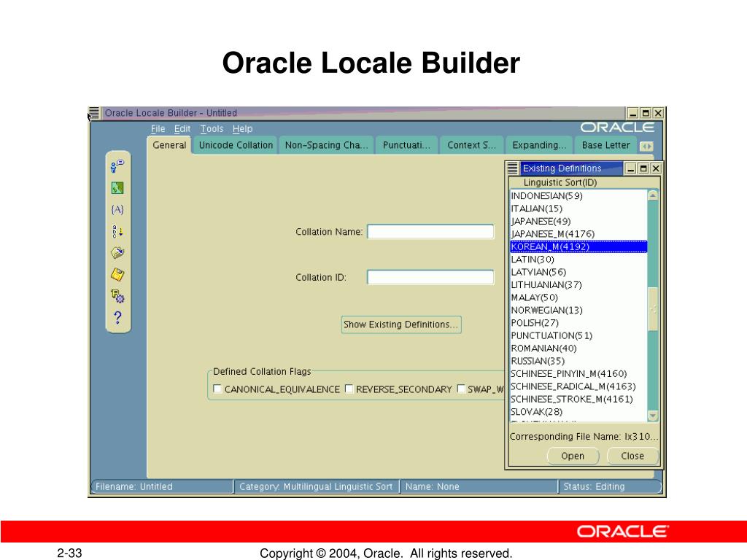The image size is (747, 560).
Task: Select JAPANESE(49) in the list
Action: [578, 221]
